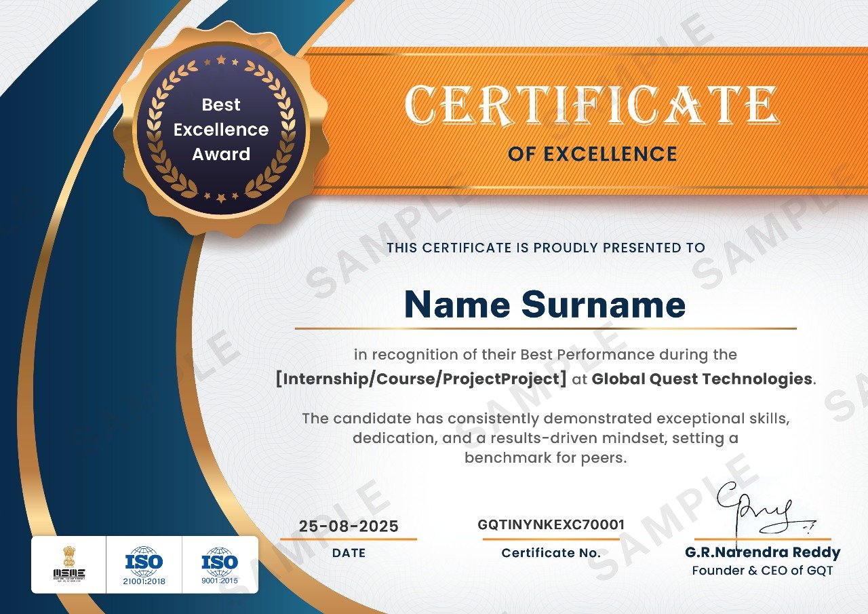Select the large CERTIFICATE title text
868x614 pixels.
coord(591,107)
